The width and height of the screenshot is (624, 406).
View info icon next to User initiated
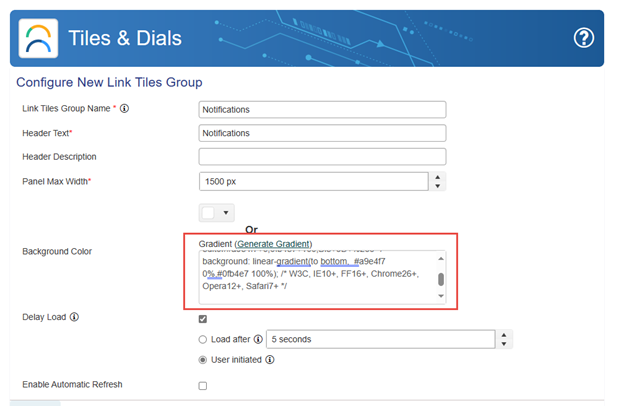click(x=270, y=359)
